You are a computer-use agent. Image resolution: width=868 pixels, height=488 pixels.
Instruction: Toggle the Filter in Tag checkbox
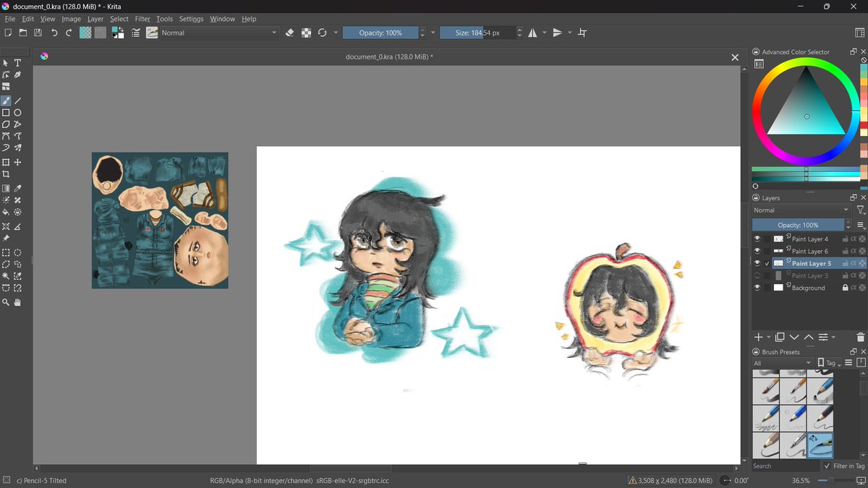pos(827,466)
